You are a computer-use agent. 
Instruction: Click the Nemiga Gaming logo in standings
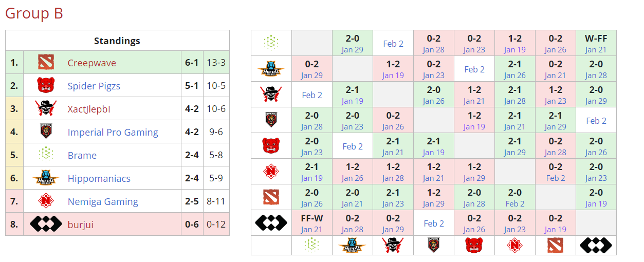[x=46, y=201]
